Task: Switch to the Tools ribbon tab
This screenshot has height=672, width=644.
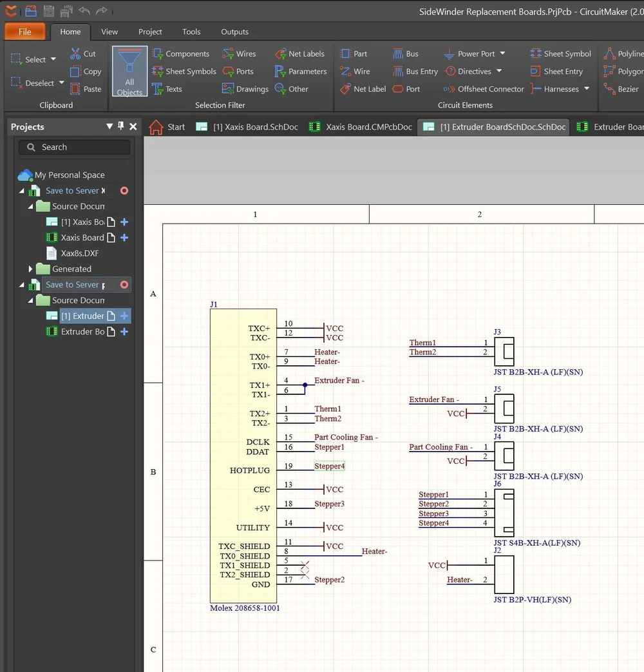Action: (x=191, y=32)
